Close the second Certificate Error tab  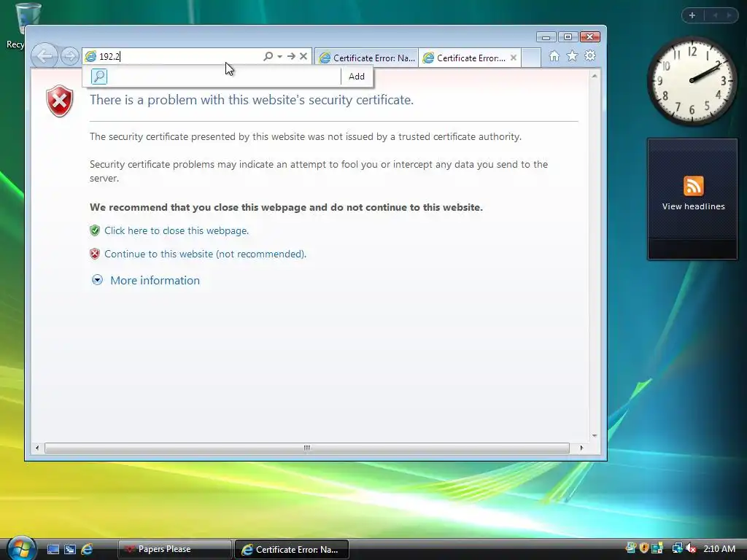pos(514,58)
